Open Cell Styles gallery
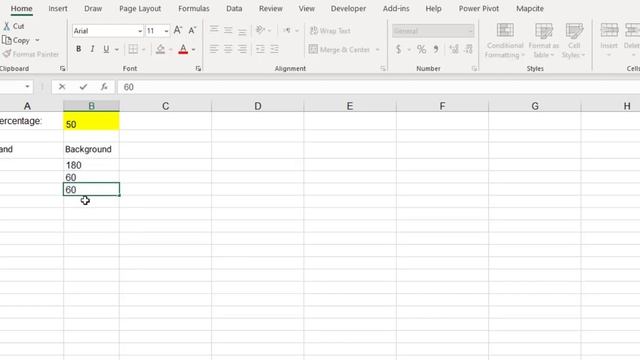The width and height of the screenshot is (640, 360). [574, 40]
